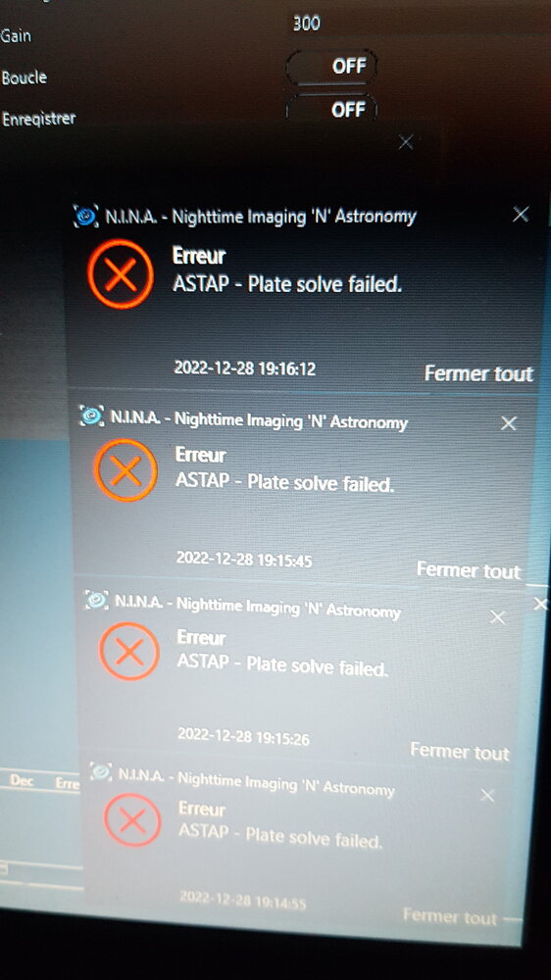Click Fermer tout under 19:16:12 notification

coord(478,373)
